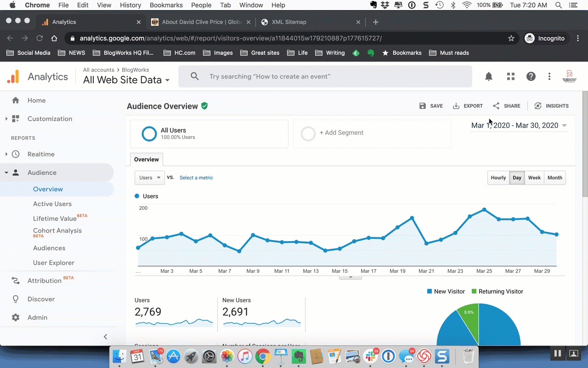
Task: Open the History menu in Chrome
Action: coord(130,5)
